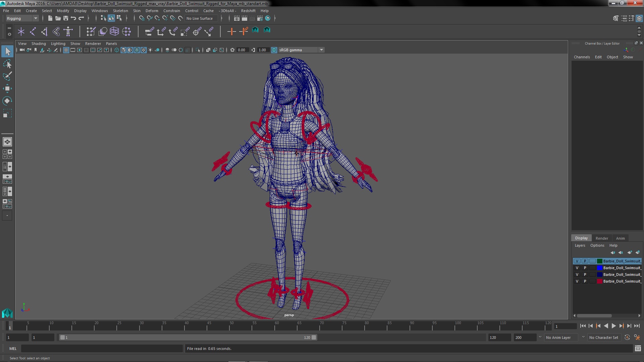
Task: Click red color swatch of fourth layer
Action: pyautogui.click(x=599, y=281)
